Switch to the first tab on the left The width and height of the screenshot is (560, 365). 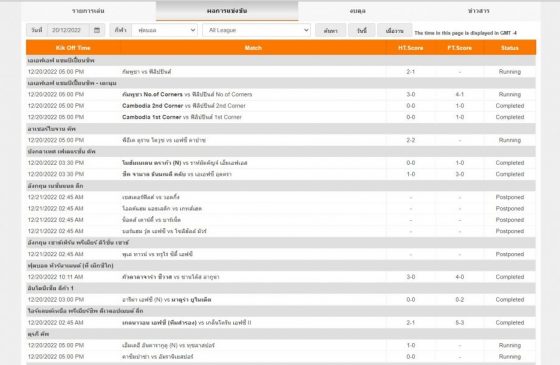tap(88, 11)
